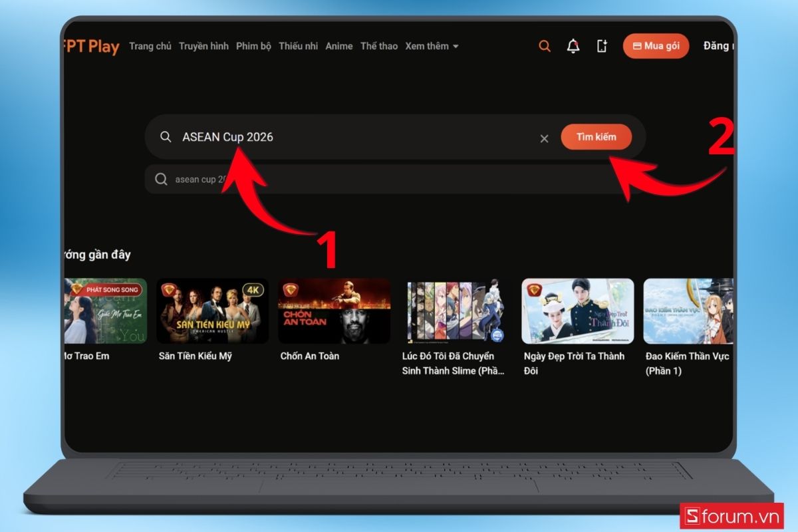This screenshot has width=798, height=532.
Task: Click magnifier icon beside asean cup suggestion
Action: [161, 179]
